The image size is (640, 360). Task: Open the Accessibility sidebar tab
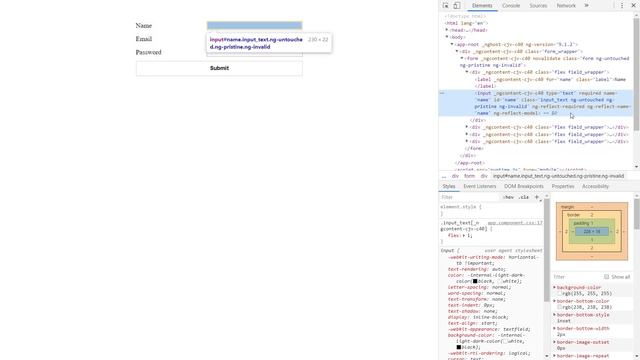point(596,187)
